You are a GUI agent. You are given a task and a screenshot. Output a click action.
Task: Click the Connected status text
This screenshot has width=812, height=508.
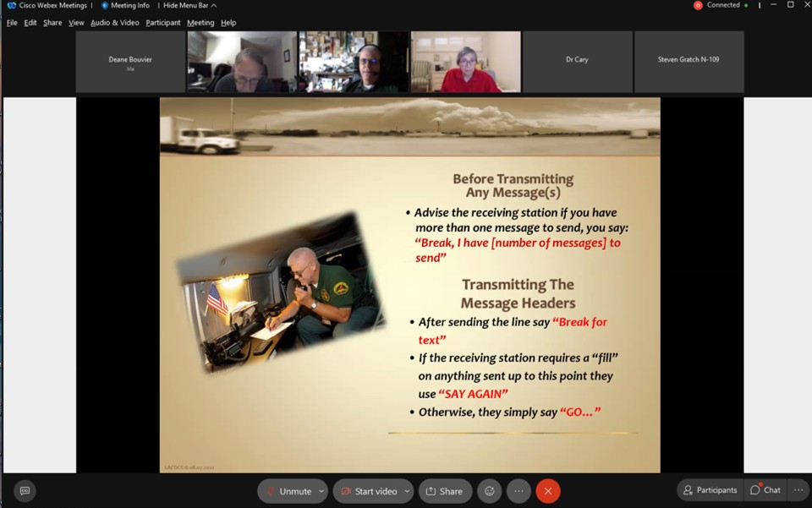pyautogui.click(x=723, y=5)
